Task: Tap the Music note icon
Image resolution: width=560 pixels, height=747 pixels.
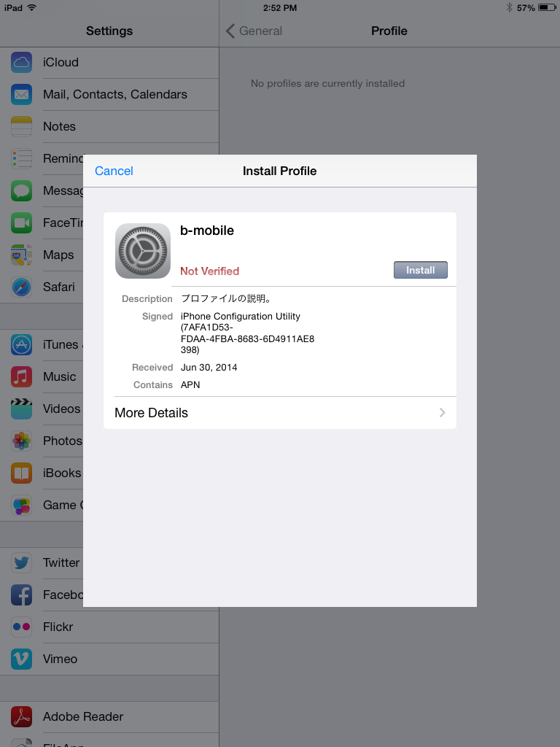Action: coord(21,377)
